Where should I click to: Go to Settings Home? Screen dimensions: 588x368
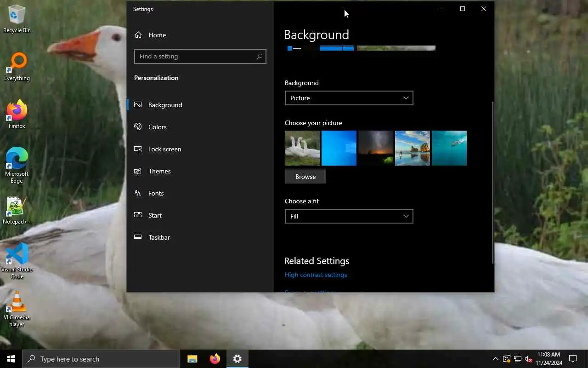(200, 35)
